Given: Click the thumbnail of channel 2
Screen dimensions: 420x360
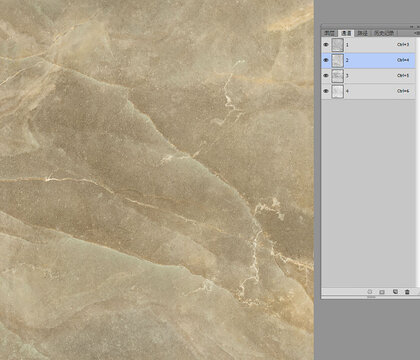Looking at the screenshot, I should [x=337, y=61].
